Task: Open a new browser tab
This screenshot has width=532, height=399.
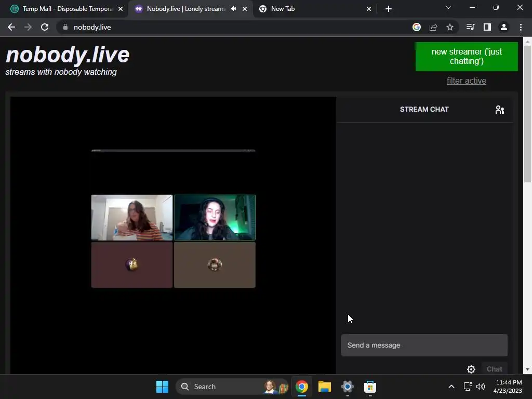Action: click(389, 9)
